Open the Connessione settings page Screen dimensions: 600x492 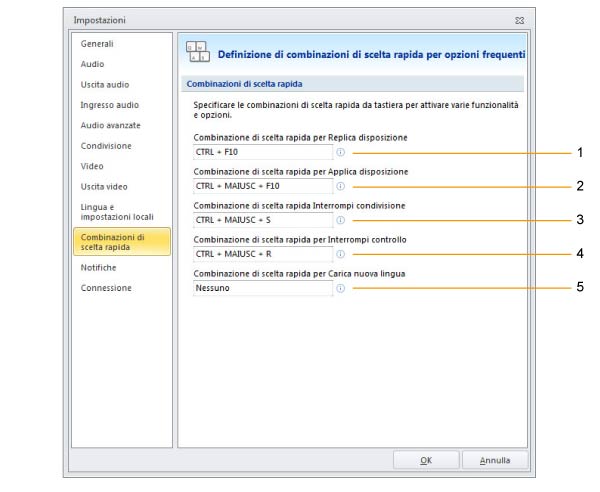pyautogui.click(x=106, y=288)
